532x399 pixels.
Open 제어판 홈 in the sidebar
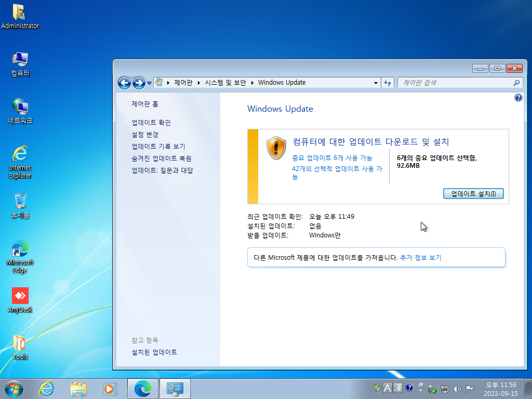click(x=145, y=104)
